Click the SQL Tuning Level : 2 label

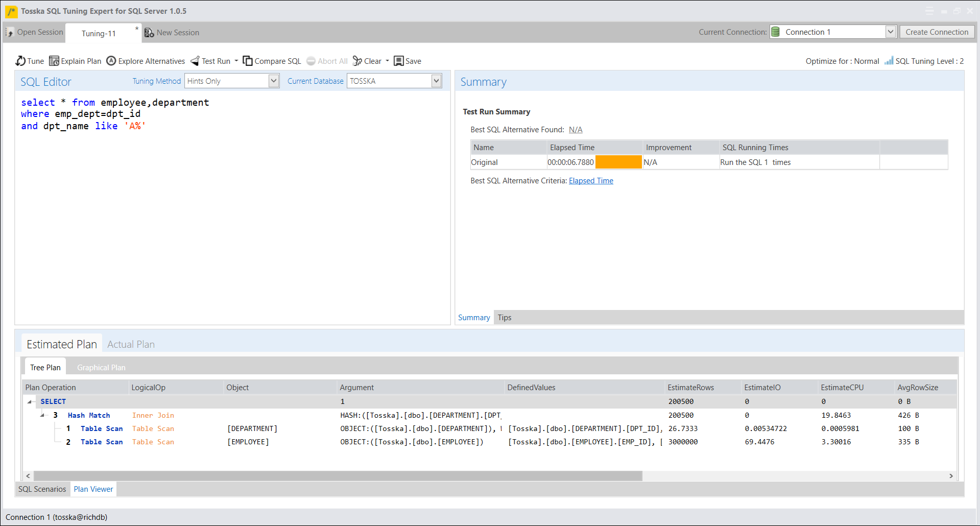tap(929, 61)
